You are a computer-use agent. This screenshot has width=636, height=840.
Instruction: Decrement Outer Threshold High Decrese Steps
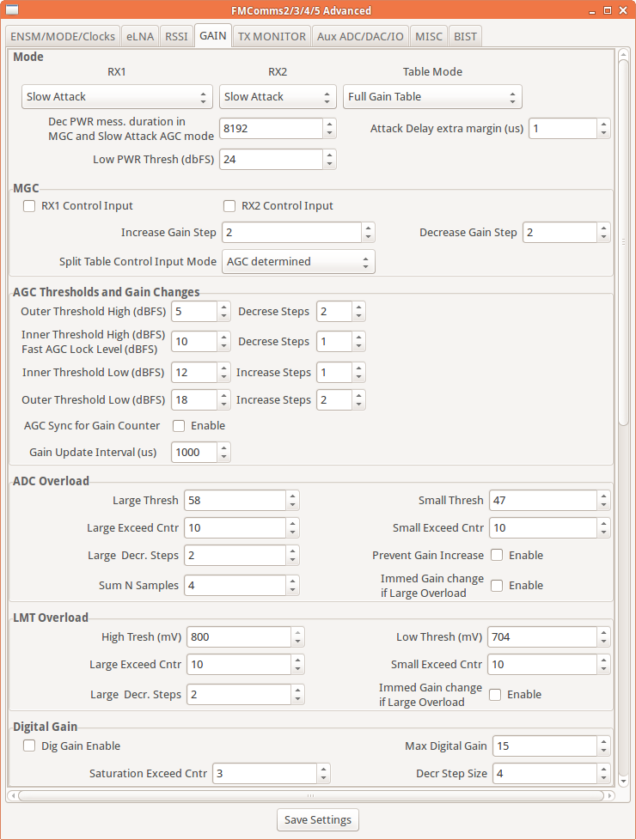pos(358,317)
